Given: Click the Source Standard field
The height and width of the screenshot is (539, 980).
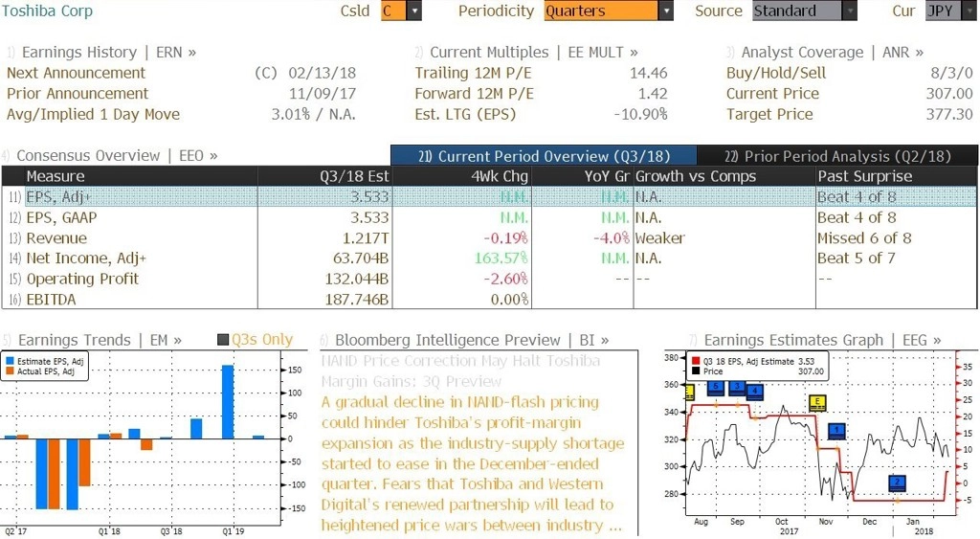Looking at the screenshot, I should point(797,11).
